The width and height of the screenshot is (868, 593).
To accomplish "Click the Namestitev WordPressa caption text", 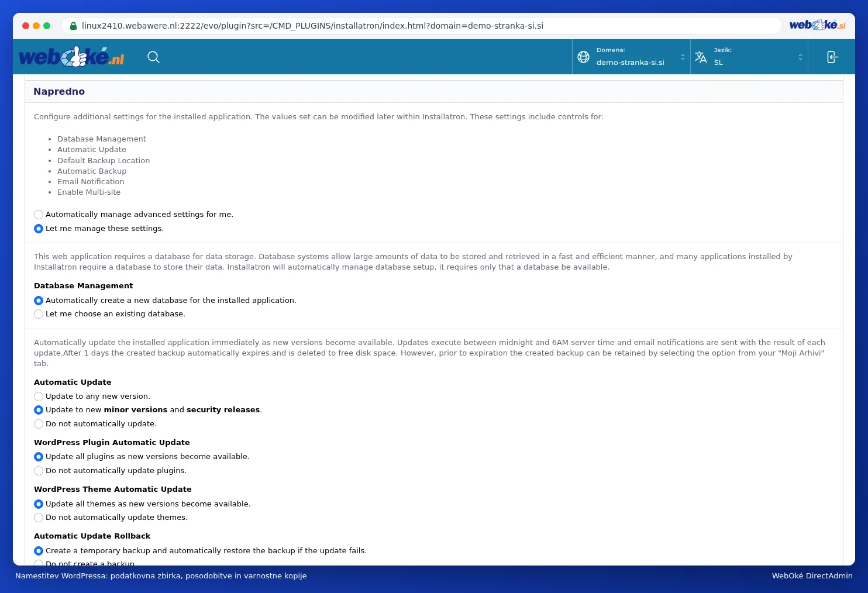I will [x=161, y=576].
